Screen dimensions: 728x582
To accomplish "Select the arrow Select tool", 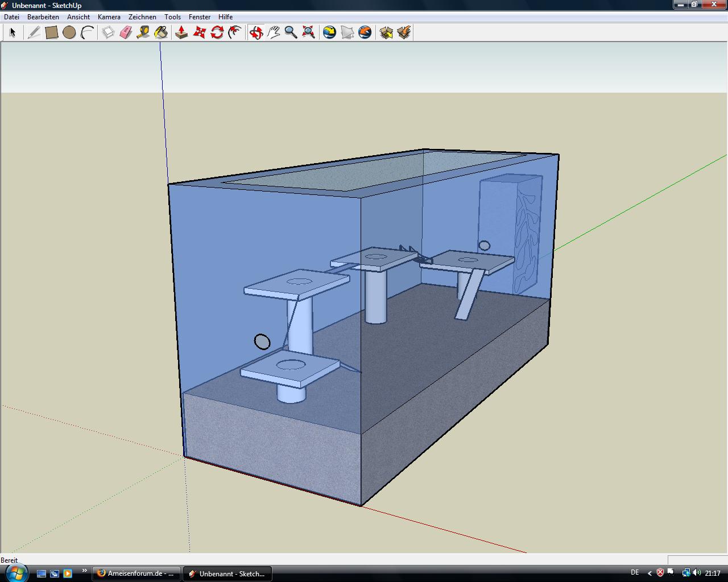I will pyautogui.click(x=13, y=32).
